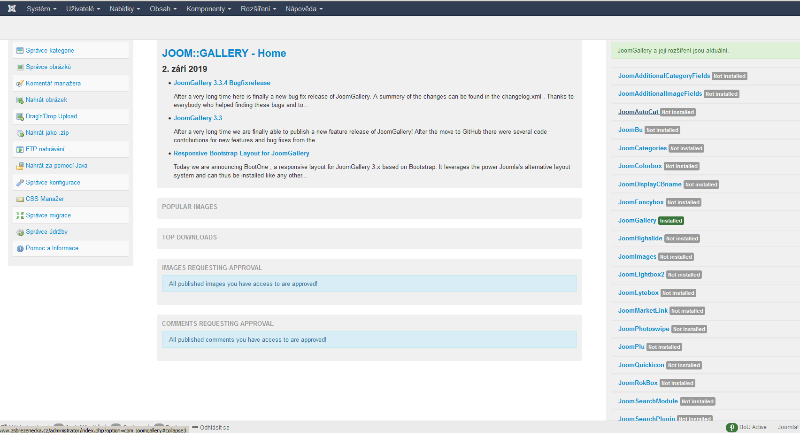800x433 pixels.
Task: Click the FTP nahrávání icon
Action: tap(20, 149)
